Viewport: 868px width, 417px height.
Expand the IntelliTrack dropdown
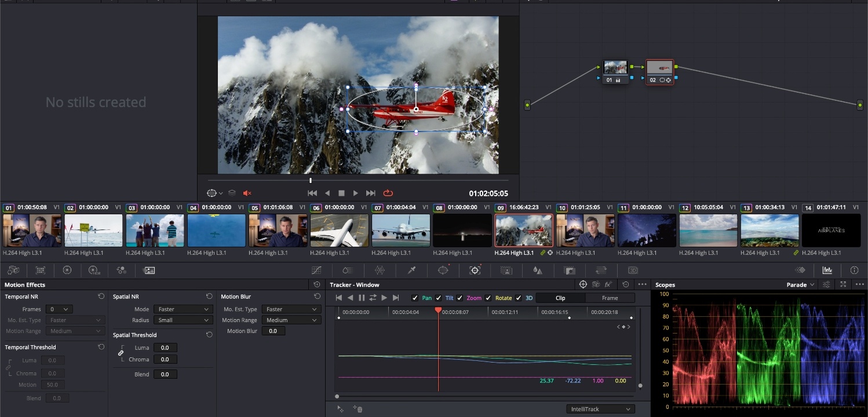tap(600, 409)
